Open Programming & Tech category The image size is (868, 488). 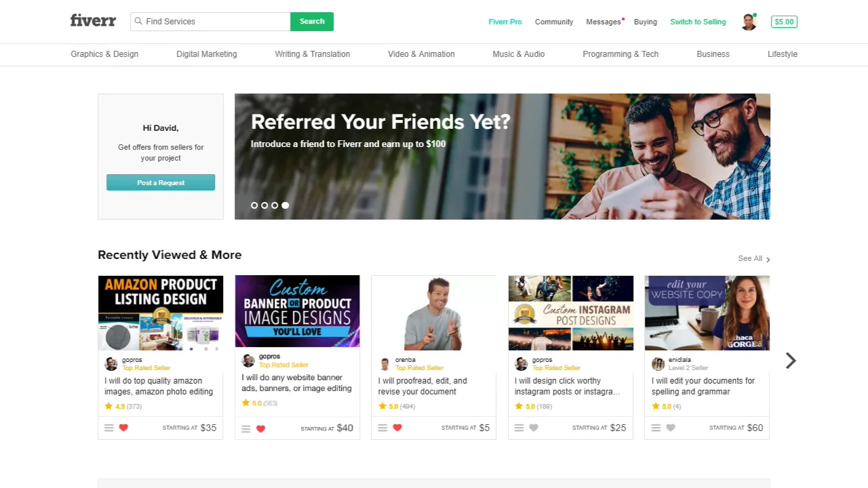click(x=620, y=54)
